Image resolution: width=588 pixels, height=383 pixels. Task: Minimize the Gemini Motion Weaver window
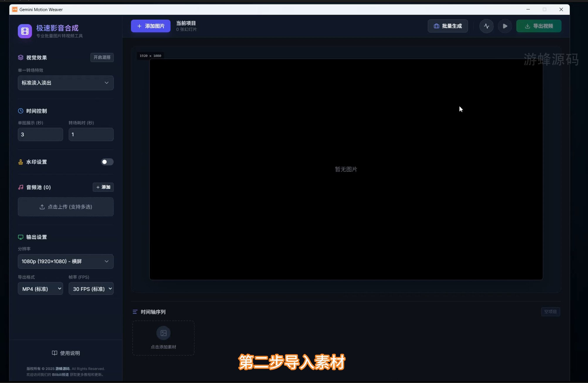[x=528, y=9]
